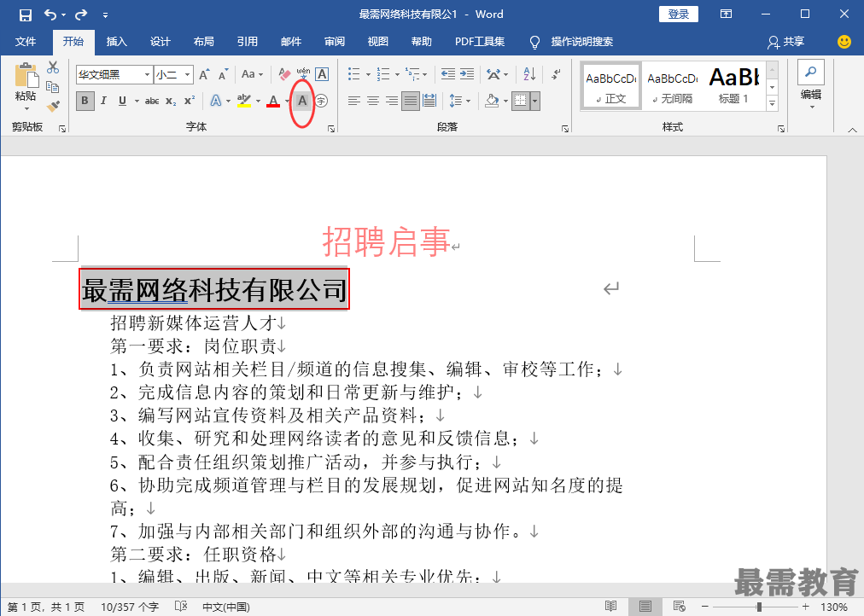Screen dimensions: 864x616
Task: Toggle strikethrough (abc) formatting
Action: tap(151, 101)
